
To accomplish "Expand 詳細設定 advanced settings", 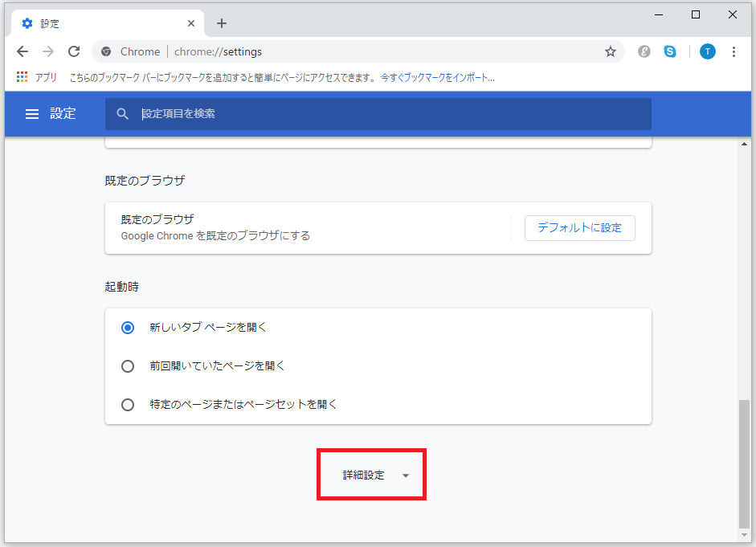I will pos(372,476).
